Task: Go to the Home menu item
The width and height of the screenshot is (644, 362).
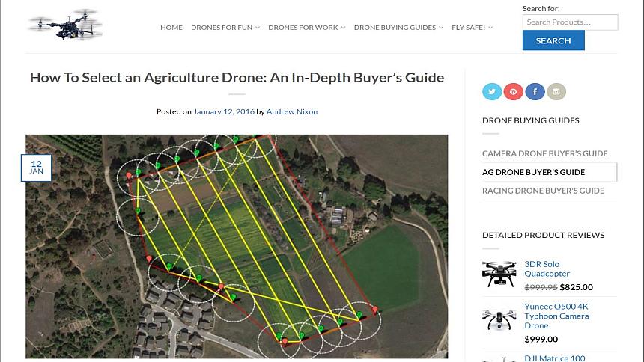Action: coord(171,28)
